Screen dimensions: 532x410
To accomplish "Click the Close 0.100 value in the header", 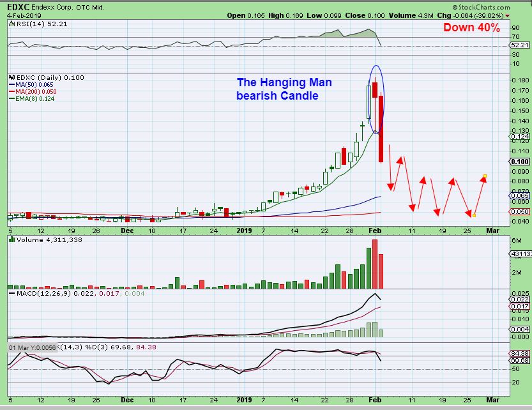I will [365, 15].
